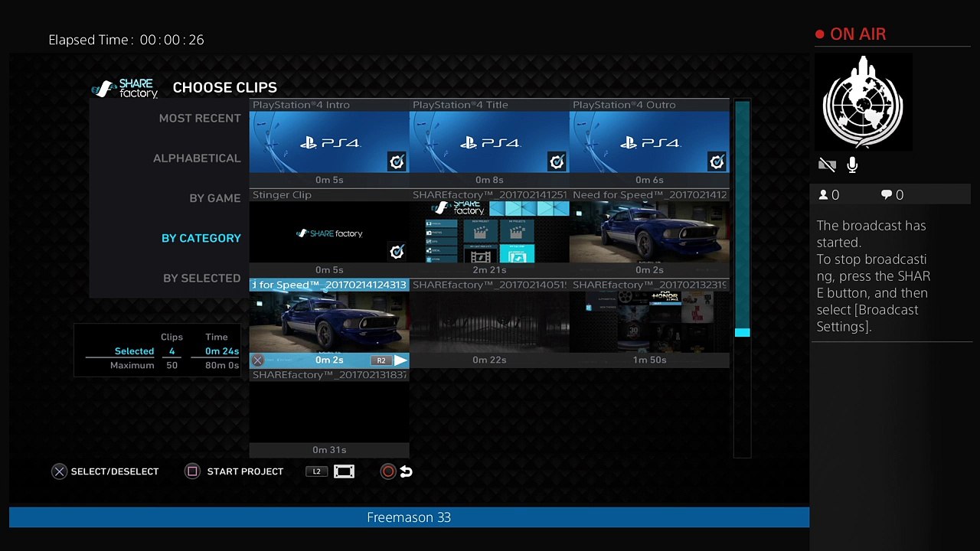Screen dimensions: 980x551
Task: Click the square button icon for Start Project
Action: [192, 471]
